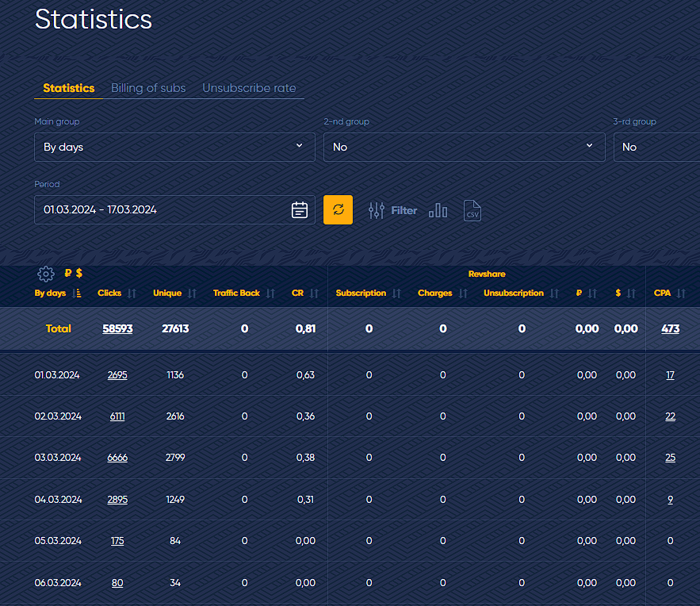This screenshot has width=700, height=606.
Task: Open table settings gear icon
Action: point(45,274)
